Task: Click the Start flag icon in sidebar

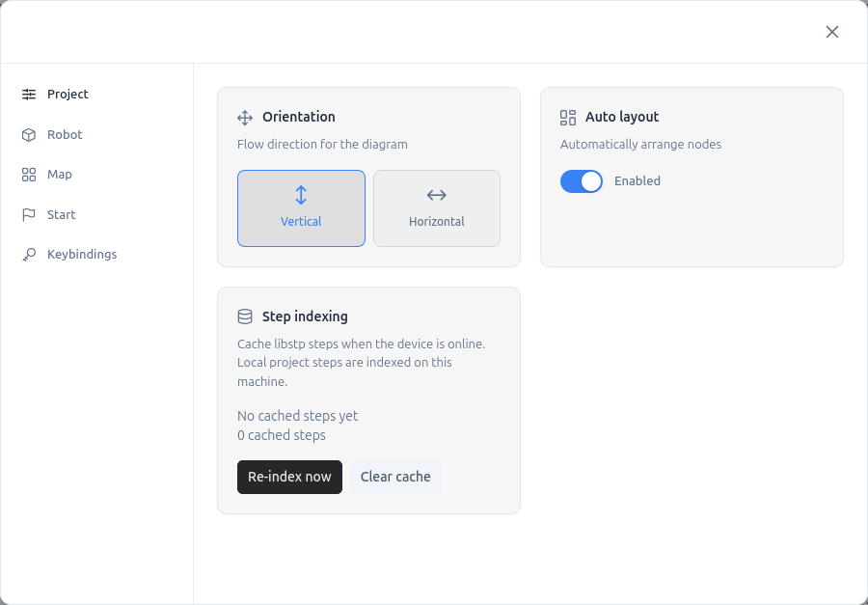Action: tap(28, 214)
